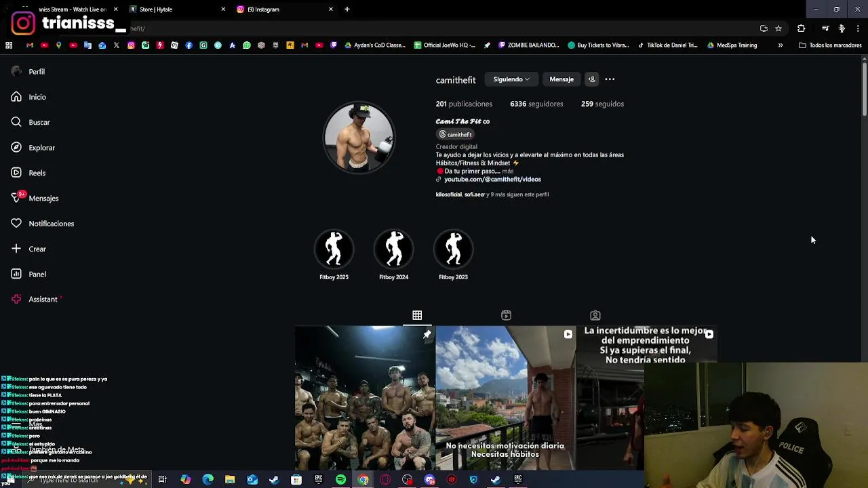Open Outlook from the taskbar
Screen dimensions: 868x488
click(252, 480)
